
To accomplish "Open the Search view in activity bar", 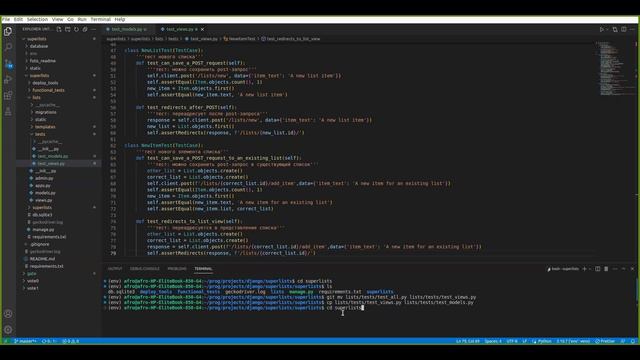I will pos(8,47).
